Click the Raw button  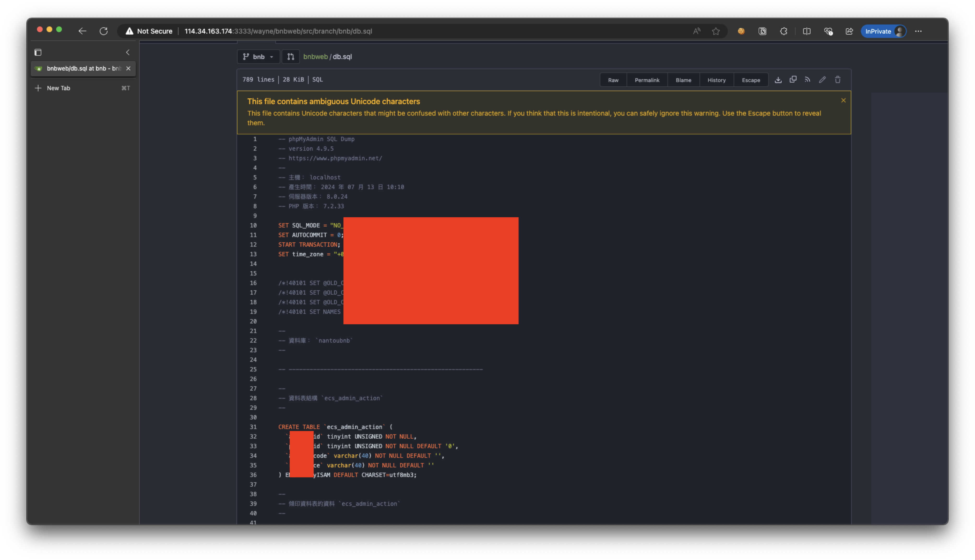point(613,80)
